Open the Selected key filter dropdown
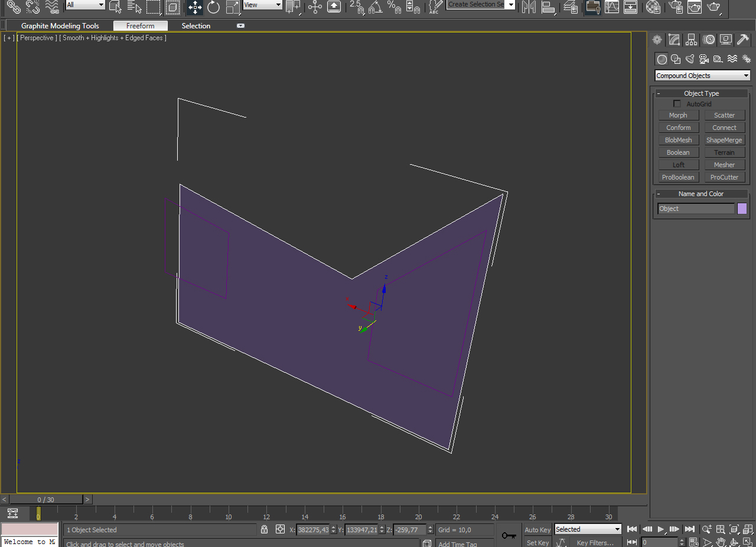Image resolution: width=756 pixels, height=547 pixels. 588,529
